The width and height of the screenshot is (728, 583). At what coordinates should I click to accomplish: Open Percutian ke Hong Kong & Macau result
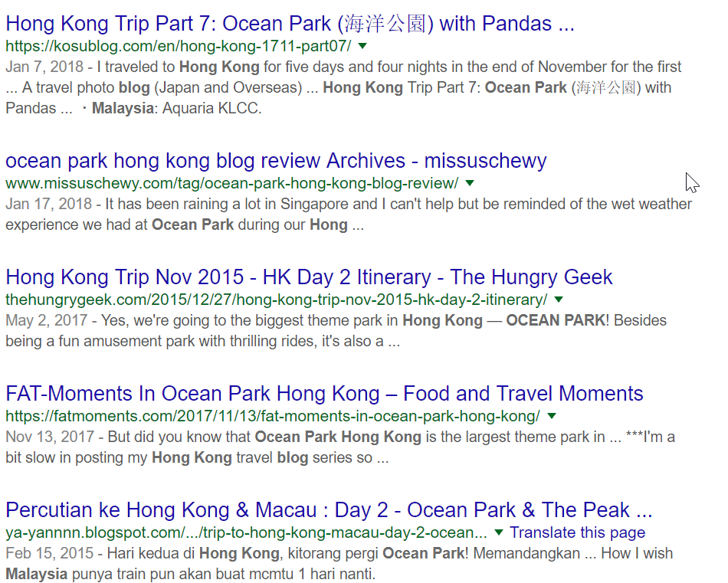coord(329,510)
